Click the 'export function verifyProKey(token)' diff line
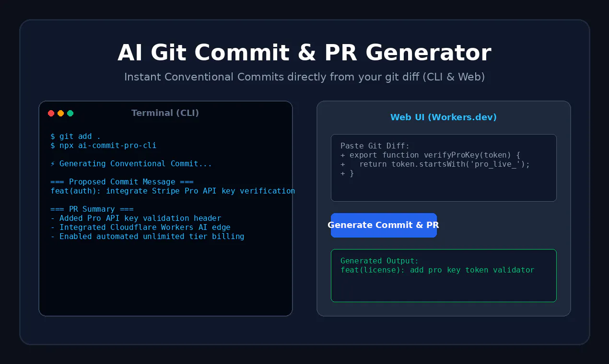The image size is (609, 364). 431,155
